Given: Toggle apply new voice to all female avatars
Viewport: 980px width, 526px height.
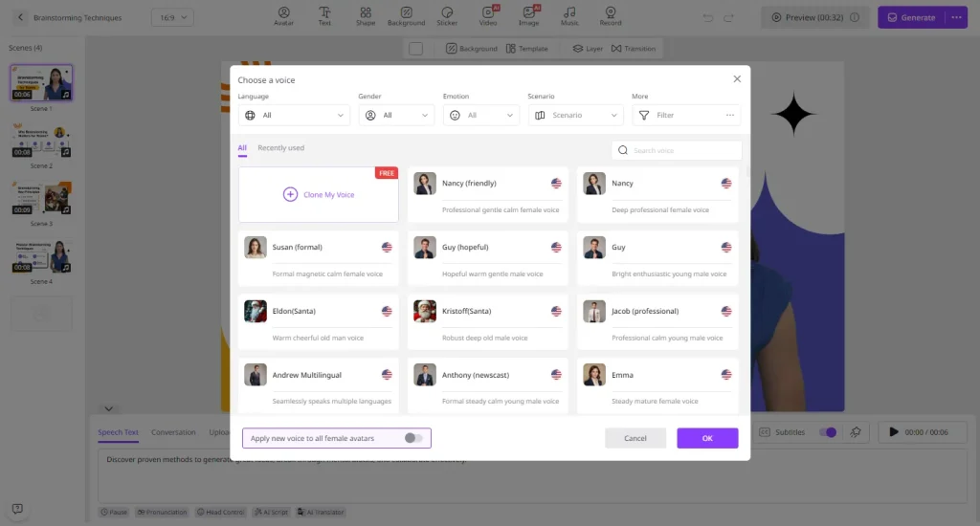Looking at the screenshot, I should pyautogui.click(x=413, y=438).
